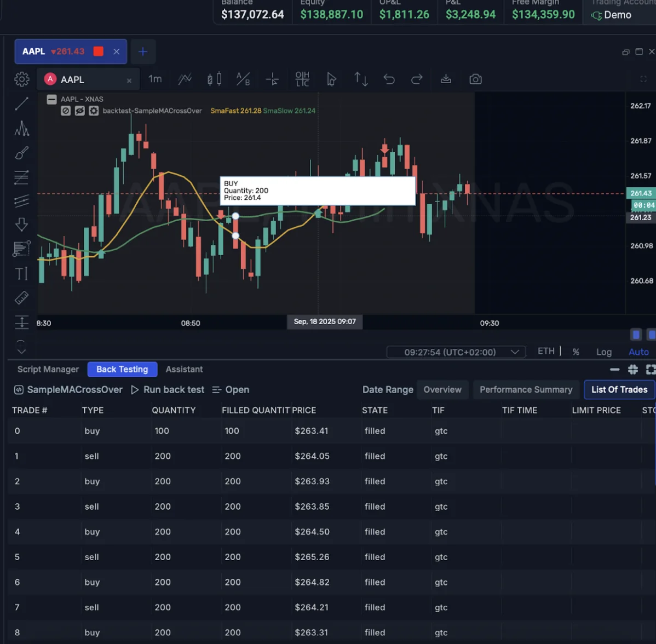
Task: Toggle percent scale mode
Action: click(x=576, y=352)
